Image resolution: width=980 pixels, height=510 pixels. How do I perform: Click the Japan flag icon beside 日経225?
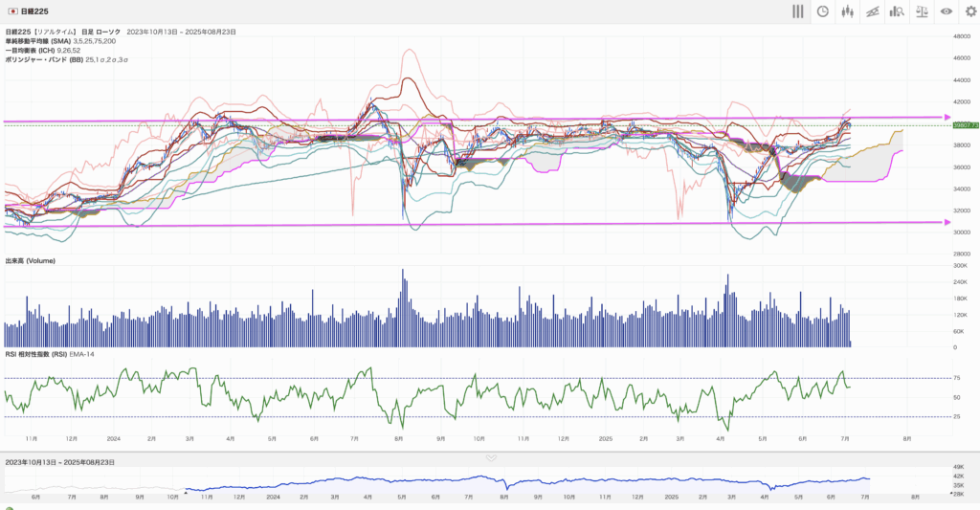(x=11, y=11)
